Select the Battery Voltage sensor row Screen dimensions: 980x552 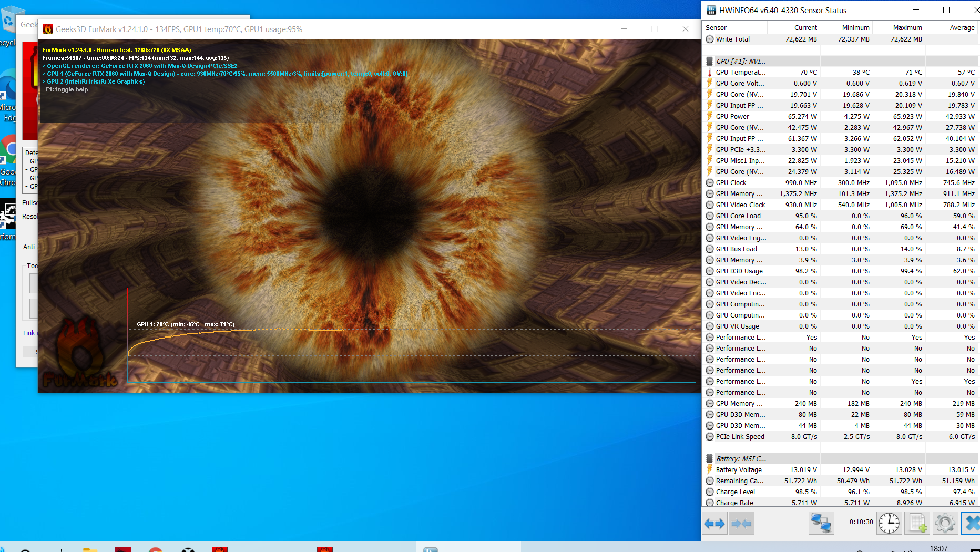[840, 470]
